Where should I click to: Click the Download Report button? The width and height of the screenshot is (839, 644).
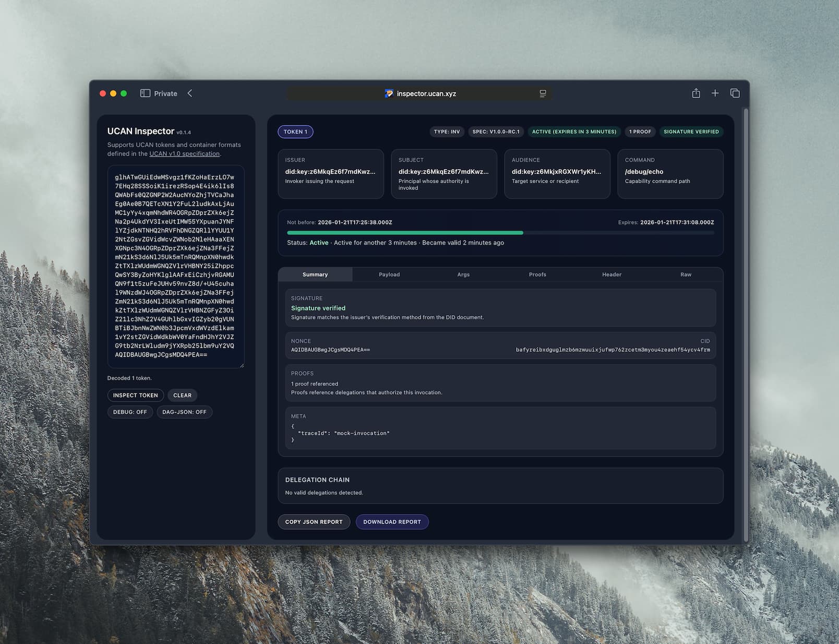tap(392, 522)
